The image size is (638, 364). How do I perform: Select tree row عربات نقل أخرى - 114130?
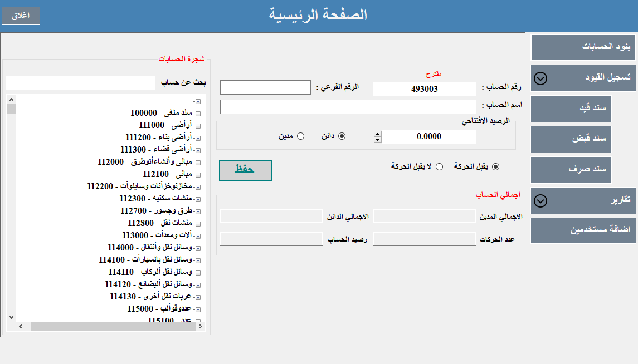(151, 296)
